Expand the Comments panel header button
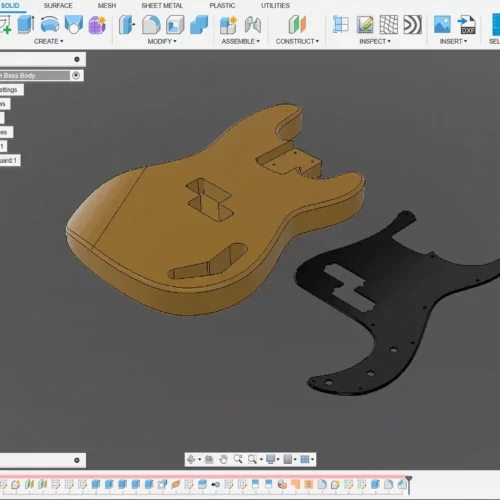Image resolution: width=500 pixels, height=500 pixels. (x=77, y=460)
